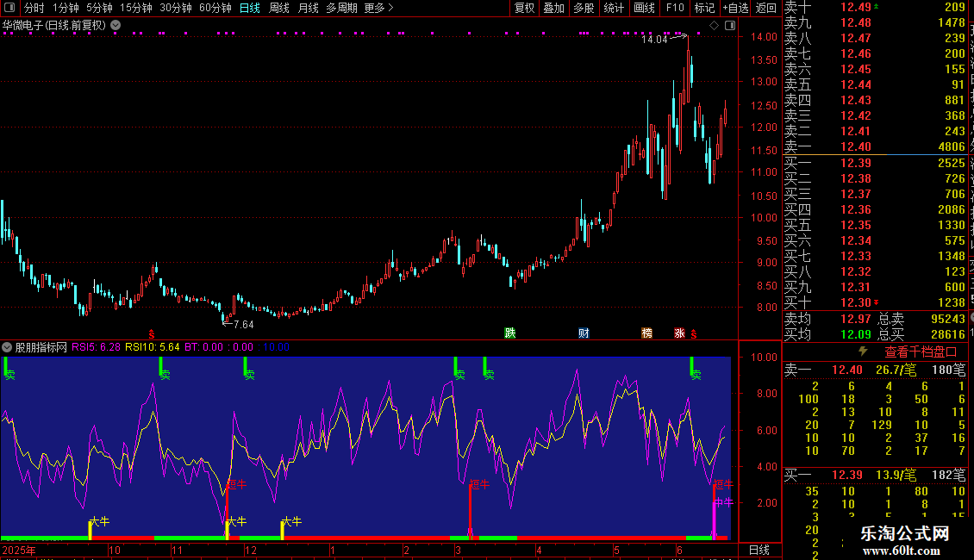Expand the 更多 periods chevron
Viewport: 974px width, 560px height.
pos(390,8)
